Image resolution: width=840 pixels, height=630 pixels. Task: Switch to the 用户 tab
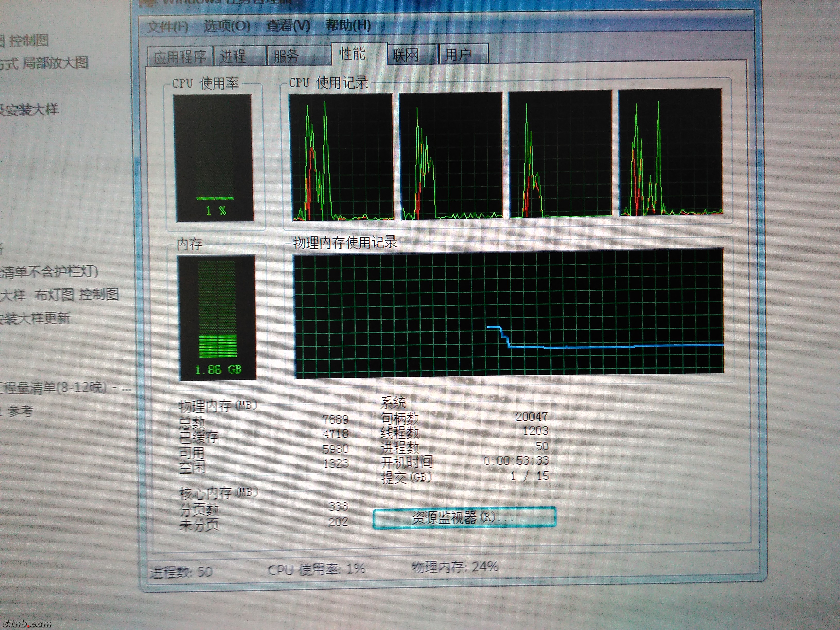point(458,55)
